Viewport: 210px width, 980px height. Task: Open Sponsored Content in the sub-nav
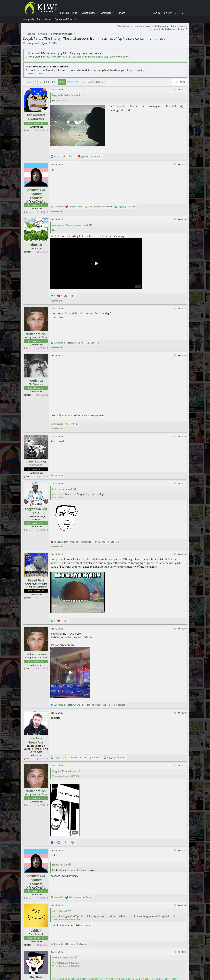[66, 19]
